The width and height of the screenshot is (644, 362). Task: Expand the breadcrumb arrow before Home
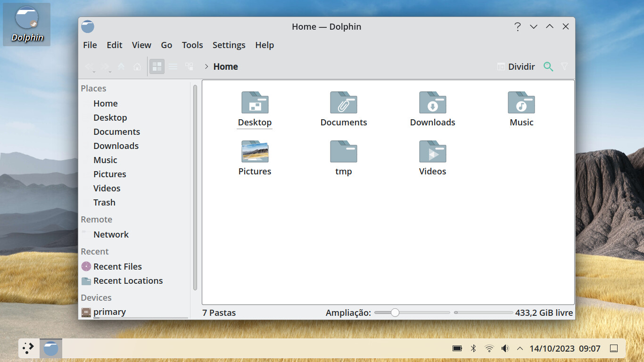pos(206,66)
